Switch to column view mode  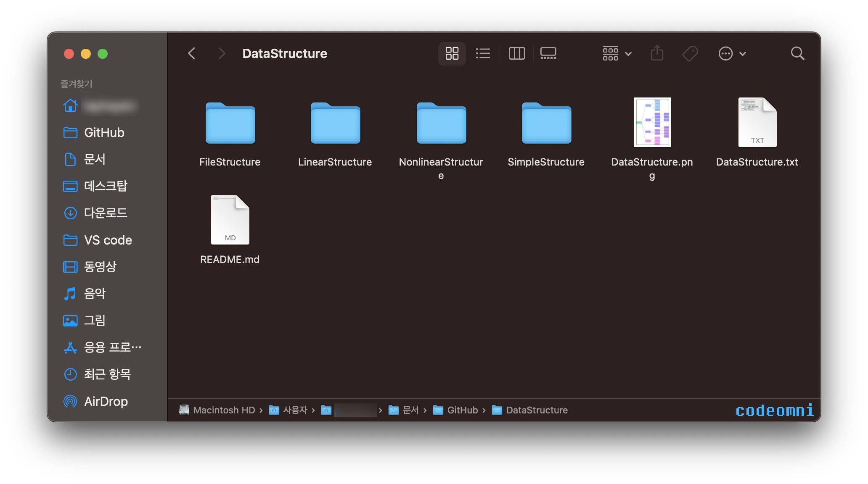click(516, 53)
